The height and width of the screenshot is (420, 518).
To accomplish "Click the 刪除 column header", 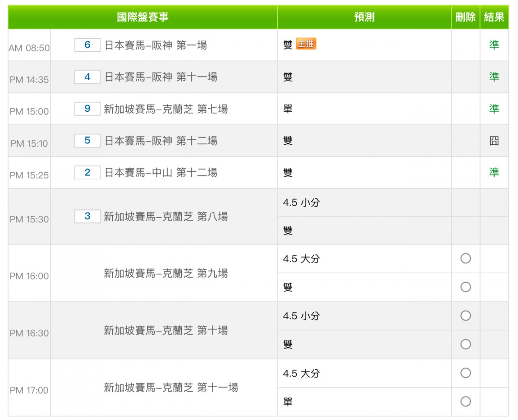I will (x=465, y=17).
